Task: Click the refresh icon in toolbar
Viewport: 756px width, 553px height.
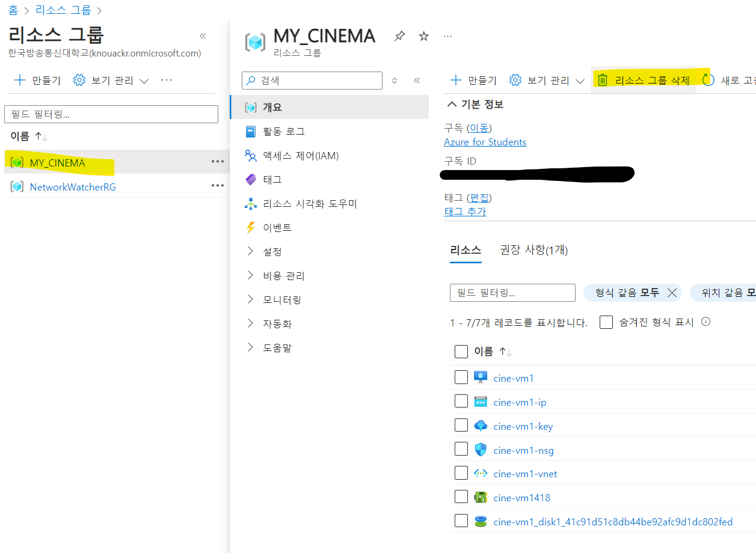Action: (x=707, y=80)
